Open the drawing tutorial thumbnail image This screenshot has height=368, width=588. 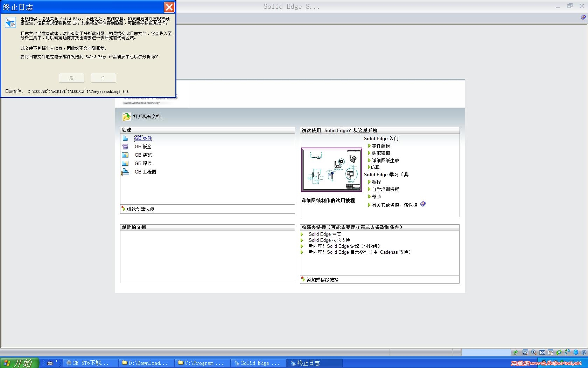pyautogui.click(x=331, y=170)
